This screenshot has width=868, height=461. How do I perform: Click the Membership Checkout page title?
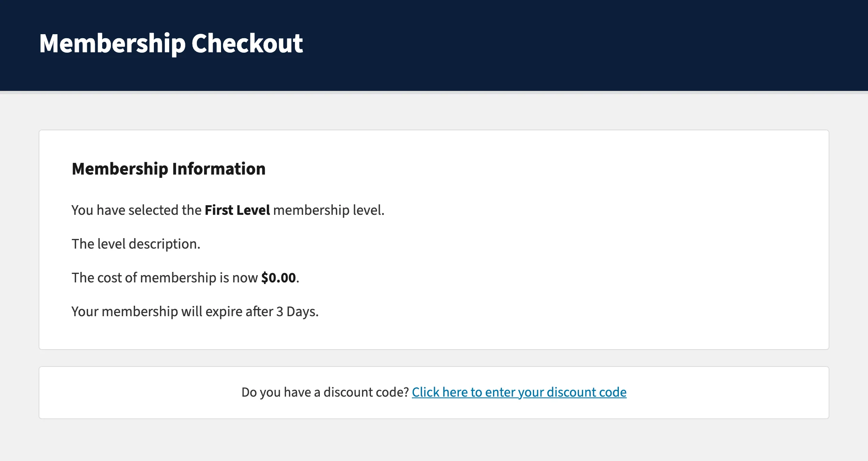click(170, 43)
